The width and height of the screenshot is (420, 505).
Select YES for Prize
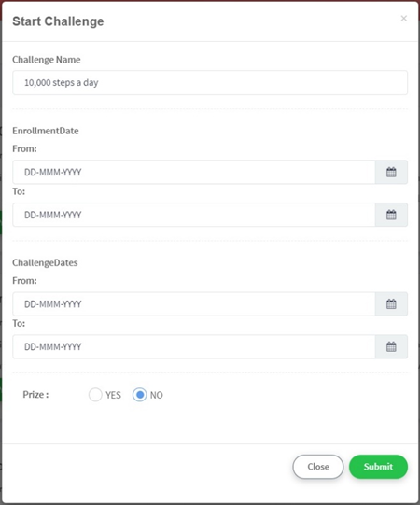[x=95, y=395]
